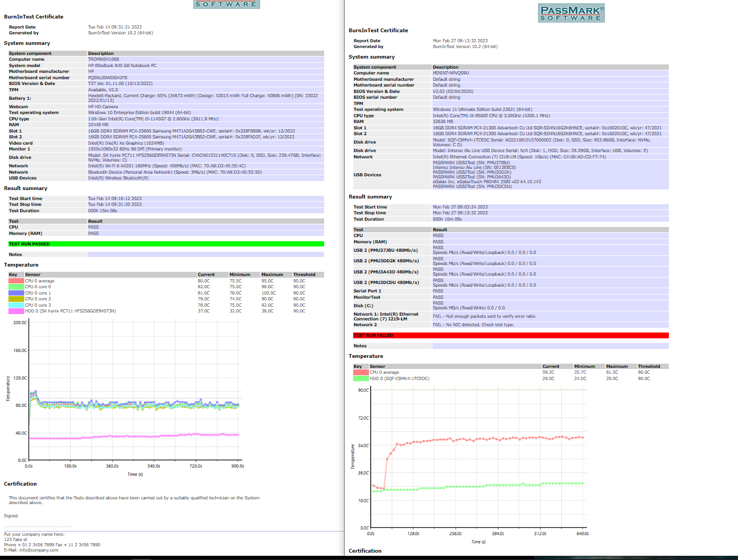The image size is (738, 560).
Task: Click 200.0C label on temperature chart axis
Action: pos(20,322)
